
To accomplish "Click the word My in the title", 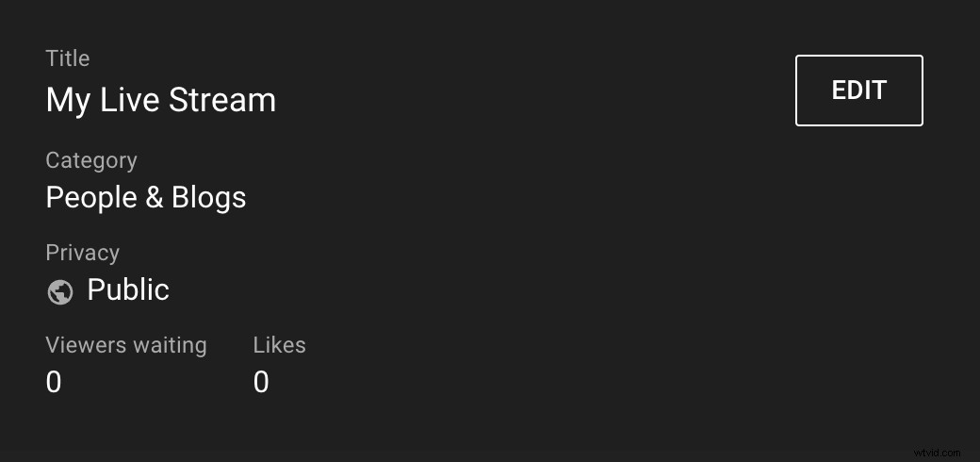I will point(68,100).
